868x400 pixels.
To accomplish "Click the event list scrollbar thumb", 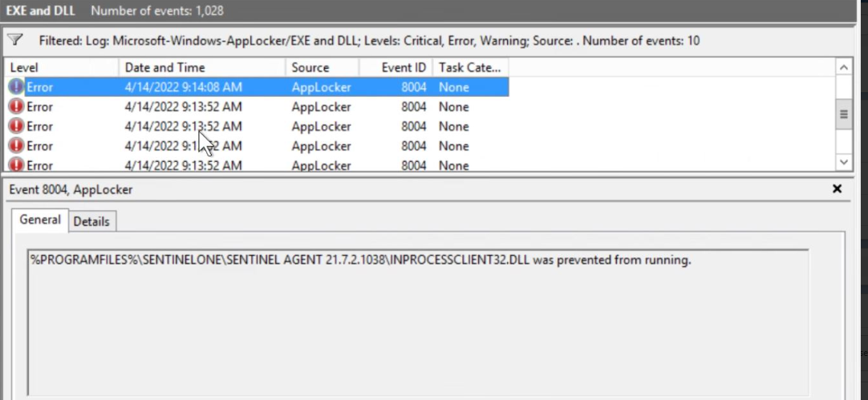I will (843, 114).
